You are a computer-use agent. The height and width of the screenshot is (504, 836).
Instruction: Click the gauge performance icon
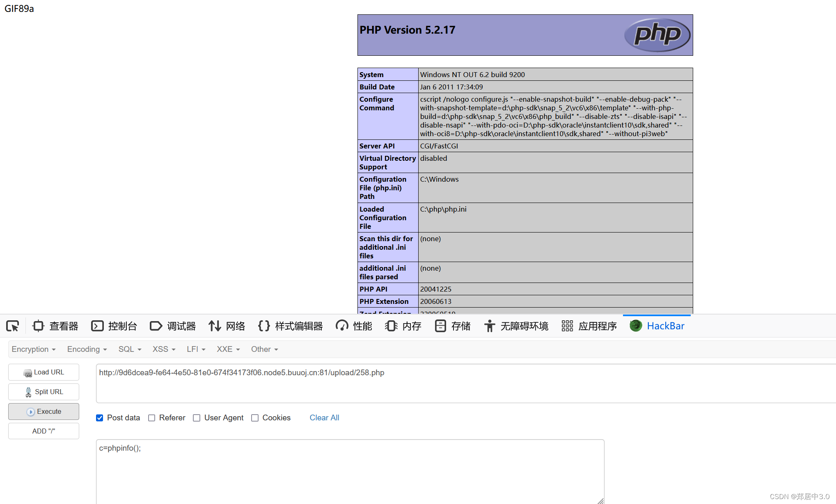tap(342, 326)
